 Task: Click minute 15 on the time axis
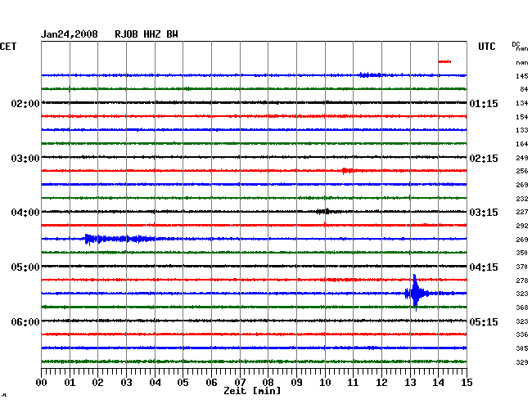(x=467, y=383)
